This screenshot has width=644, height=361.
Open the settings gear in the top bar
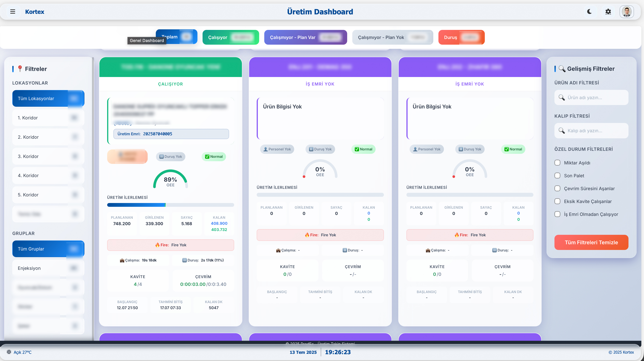pyautogui.click(x=608, y=12)
